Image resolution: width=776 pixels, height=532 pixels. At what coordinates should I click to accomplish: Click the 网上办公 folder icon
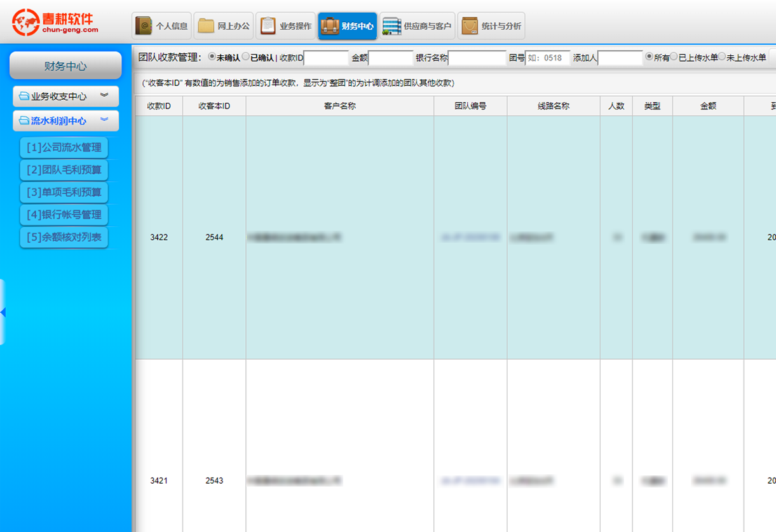coord(206,26)
